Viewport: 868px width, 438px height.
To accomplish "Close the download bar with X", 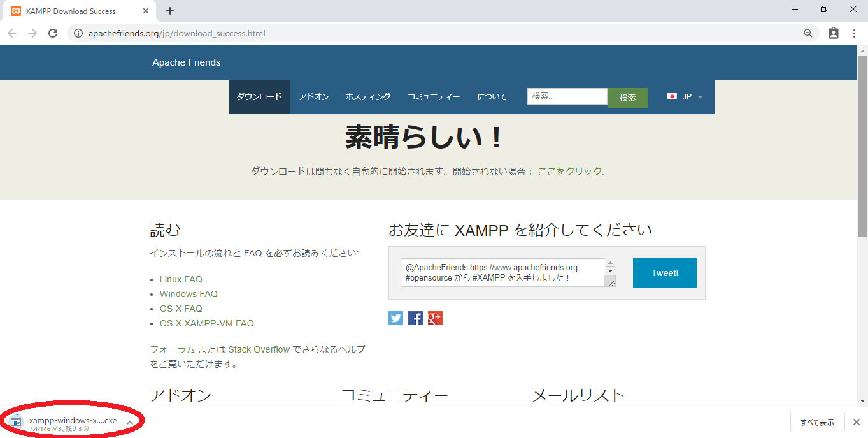I will [857, 422].
